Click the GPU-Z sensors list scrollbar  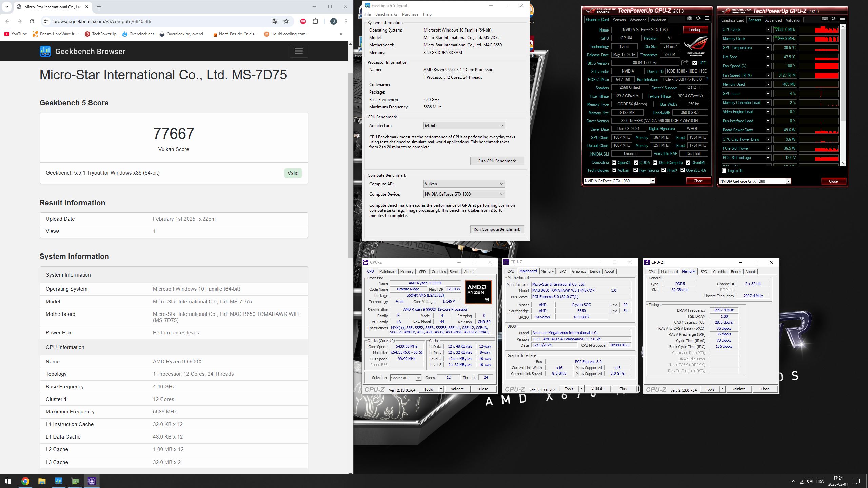tap(843, 75)
